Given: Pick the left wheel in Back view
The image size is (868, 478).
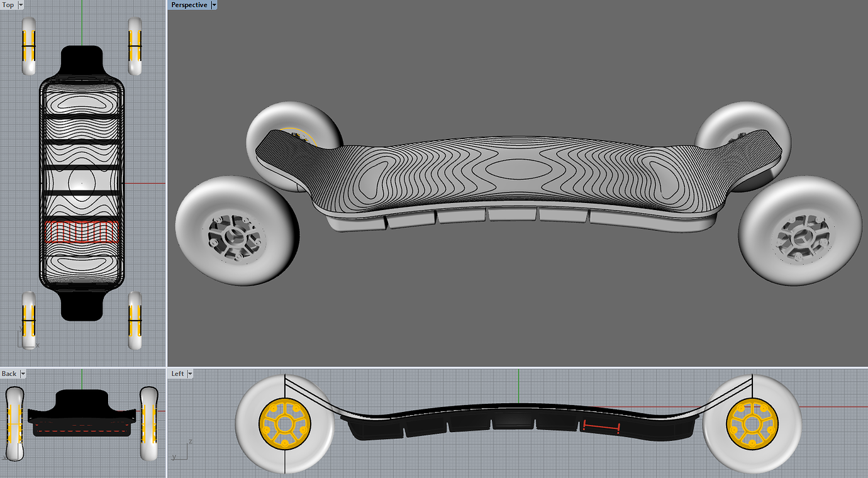Looking at the screenshot, I should (14, 423).
